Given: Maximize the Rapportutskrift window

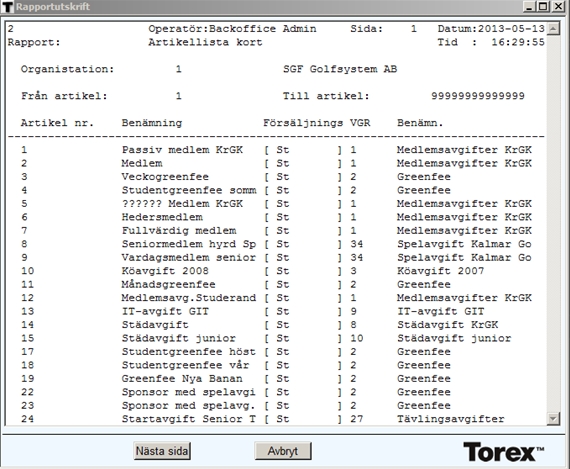Looking at the screenshot, I should tap(543, 7).
